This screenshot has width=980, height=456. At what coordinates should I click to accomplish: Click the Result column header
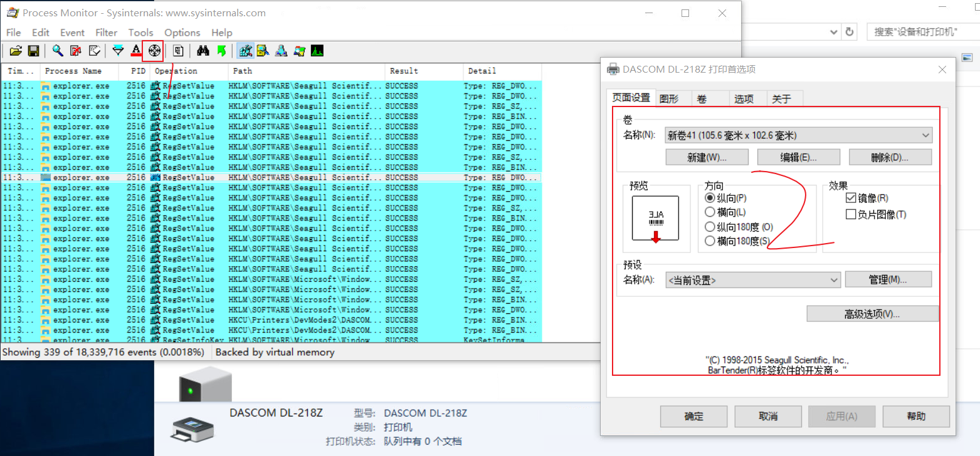pyautogui.click(x=424, y=71)
